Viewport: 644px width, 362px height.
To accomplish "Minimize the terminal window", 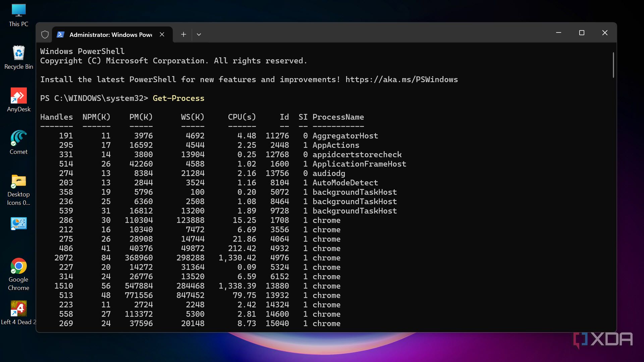I will (x=558, y=33).
